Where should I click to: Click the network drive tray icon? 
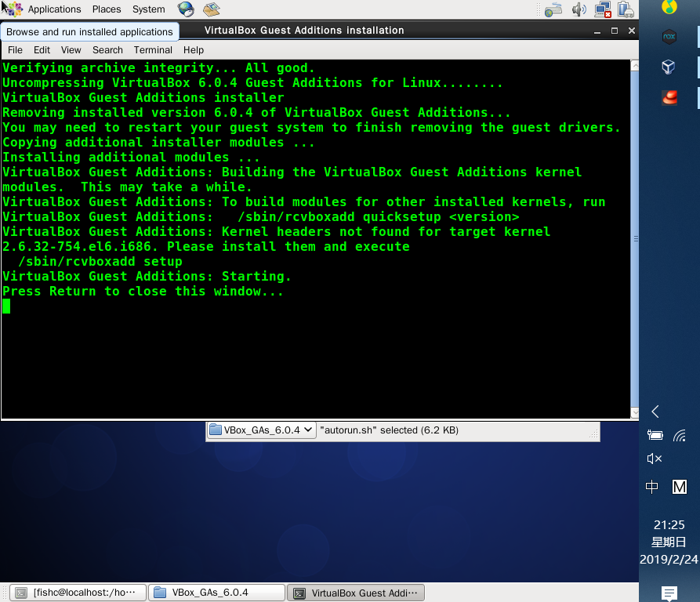(x=553, y=9)
